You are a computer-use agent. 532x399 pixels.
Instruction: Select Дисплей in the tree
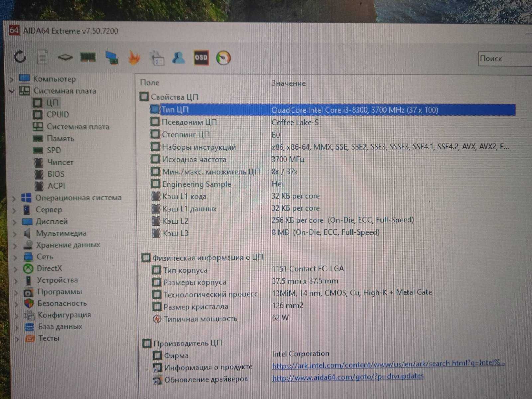pos(45,221)
